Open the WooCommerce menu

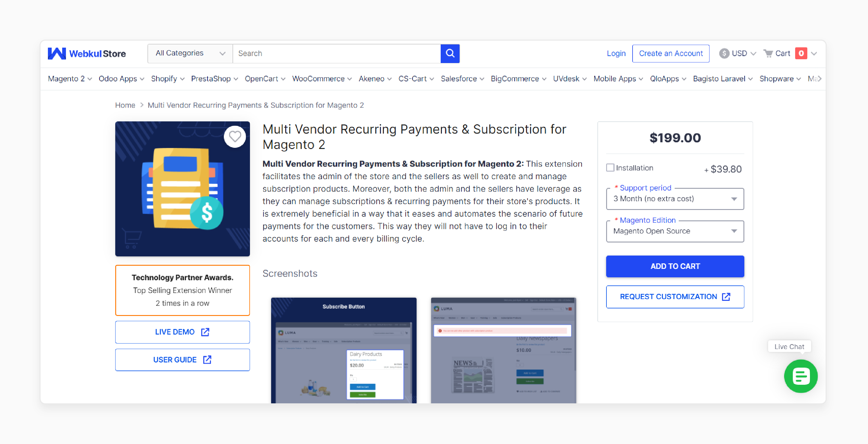[x=322, y=79]
